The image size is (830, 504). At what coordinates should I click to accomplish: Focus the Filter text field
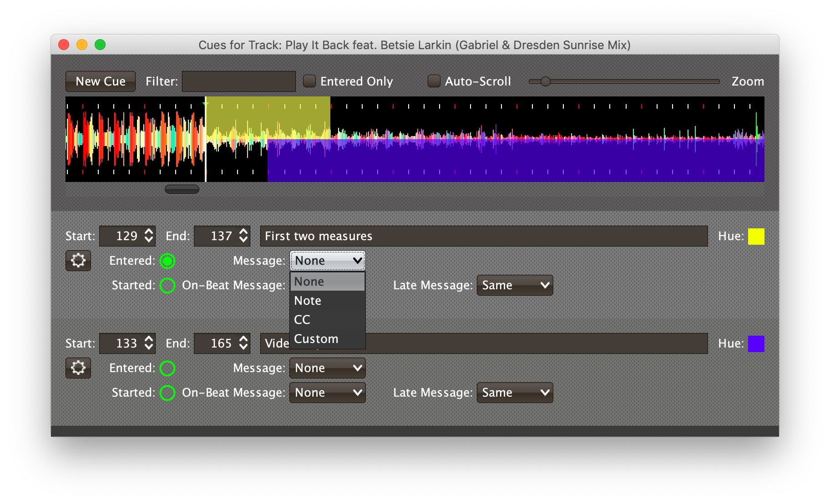click(239, 81)
